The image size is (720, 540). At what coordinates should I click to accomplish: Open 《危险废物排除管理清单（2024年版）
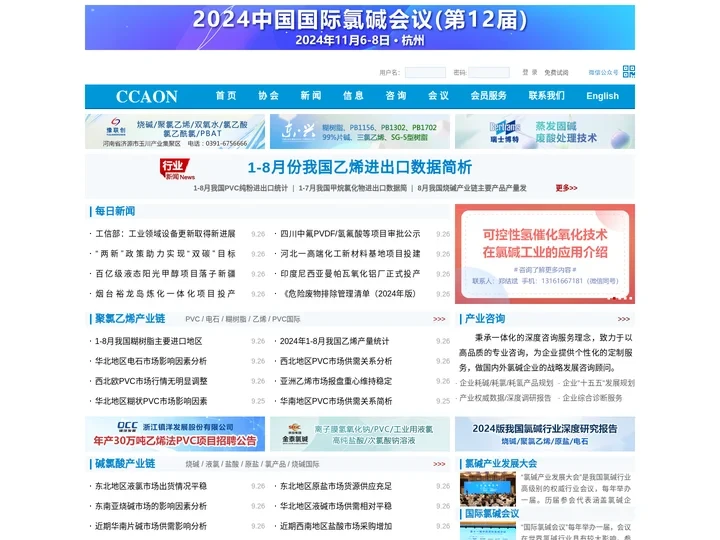[x=348, y=293]
